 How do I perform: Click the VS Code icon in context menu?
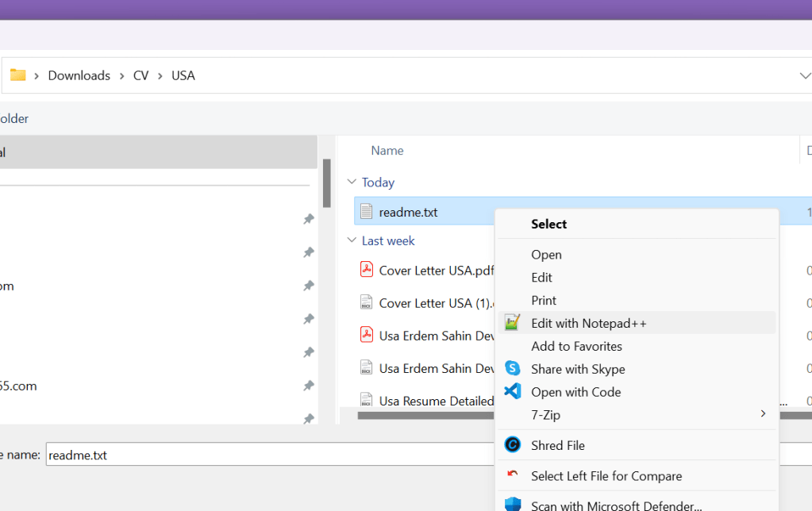click(512, 391)
